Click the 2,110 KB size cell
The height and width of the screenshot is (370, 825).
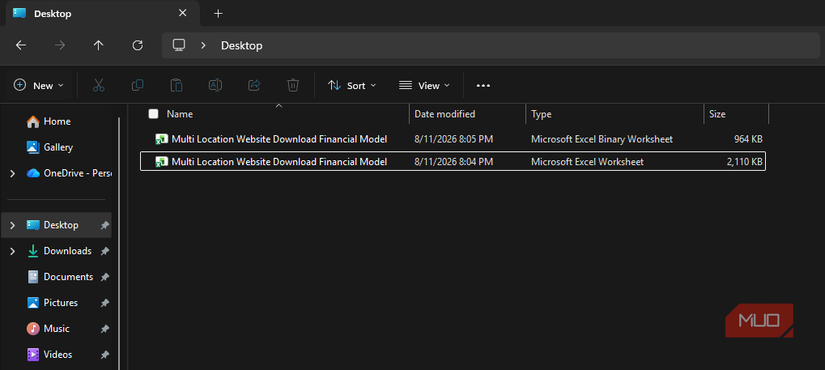click(x=744, y=162)
